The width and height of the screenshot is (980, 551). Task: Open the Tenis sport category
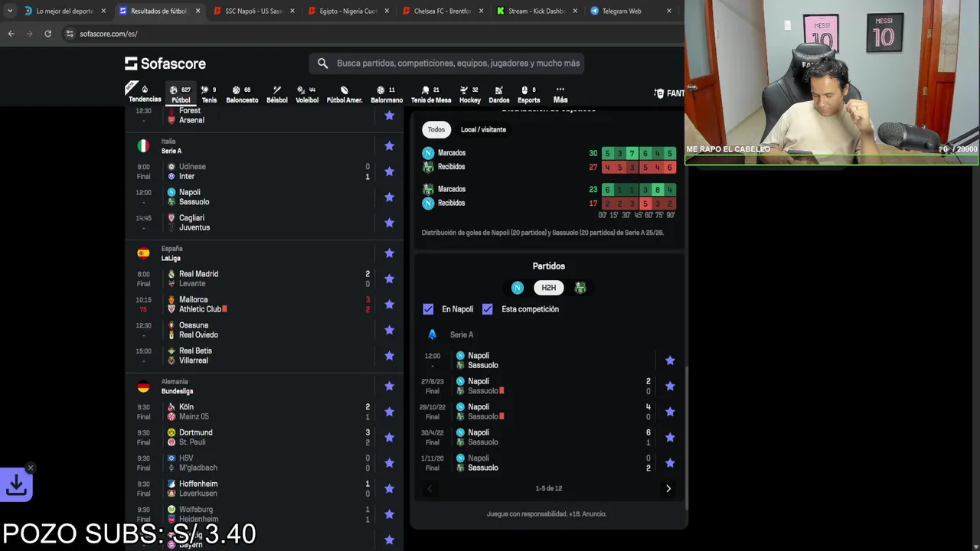point(209,94)
